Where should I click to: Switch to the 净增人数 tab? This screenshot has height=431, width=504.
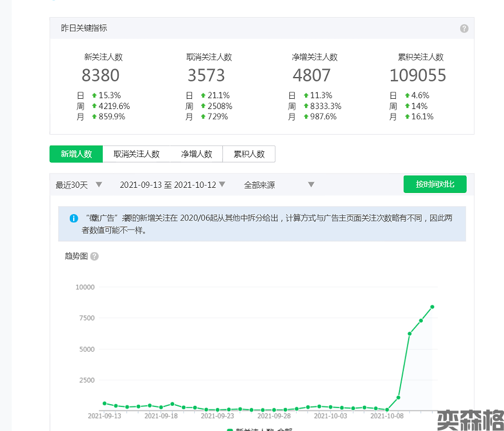coord(197,154)
